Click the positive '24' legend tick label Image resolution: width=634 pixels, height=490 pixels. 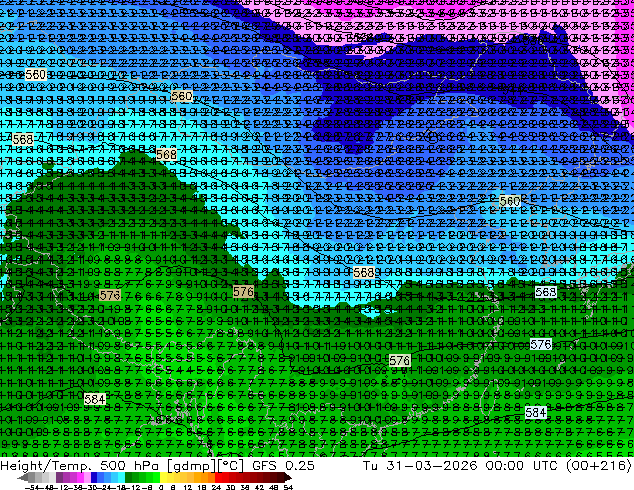(216, 487)
